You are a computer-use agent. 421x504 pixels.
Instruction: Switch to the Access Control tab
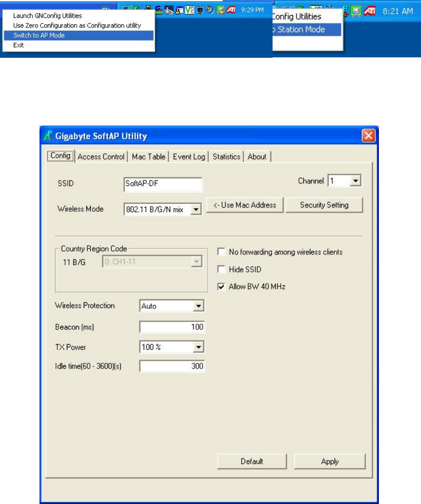click(101, 157)
